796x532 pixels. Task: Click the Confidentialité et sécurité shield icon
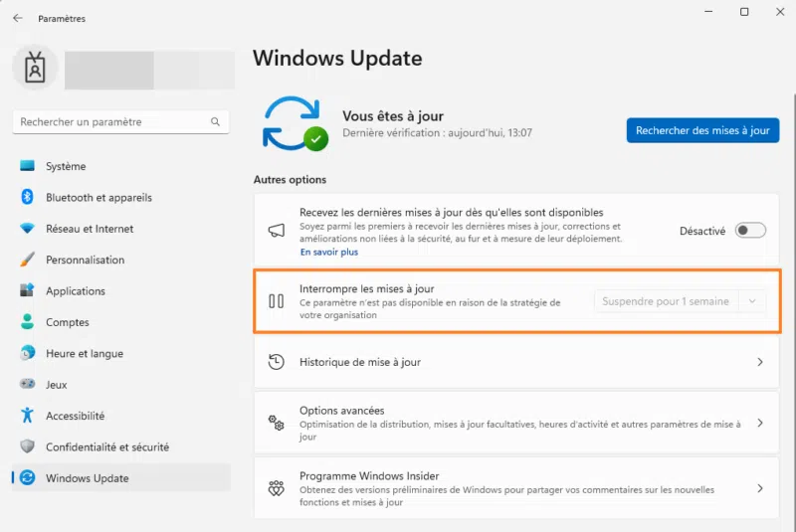pyautogui.click(x=27, y=447)
